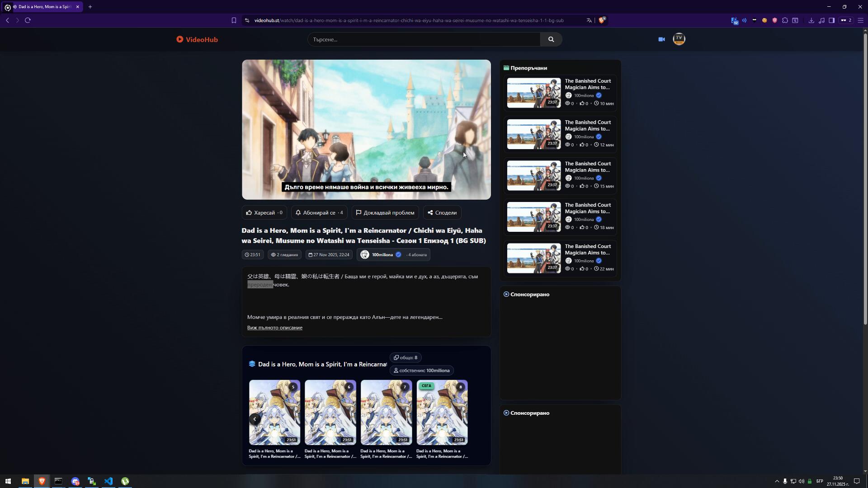Image resolution: width=868 pixels, height=488 pixels.
Task: Toggle the Харесай like button
Action: tap(264, 212)
